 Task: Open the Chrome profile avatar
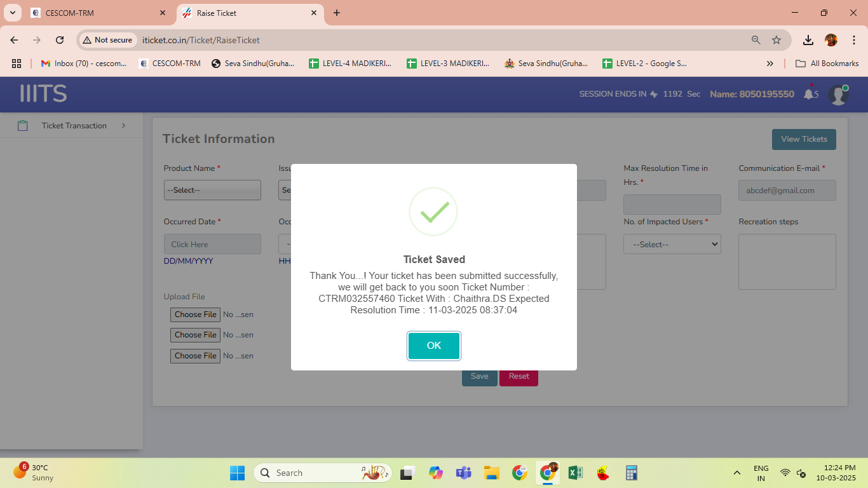point(831,40)
